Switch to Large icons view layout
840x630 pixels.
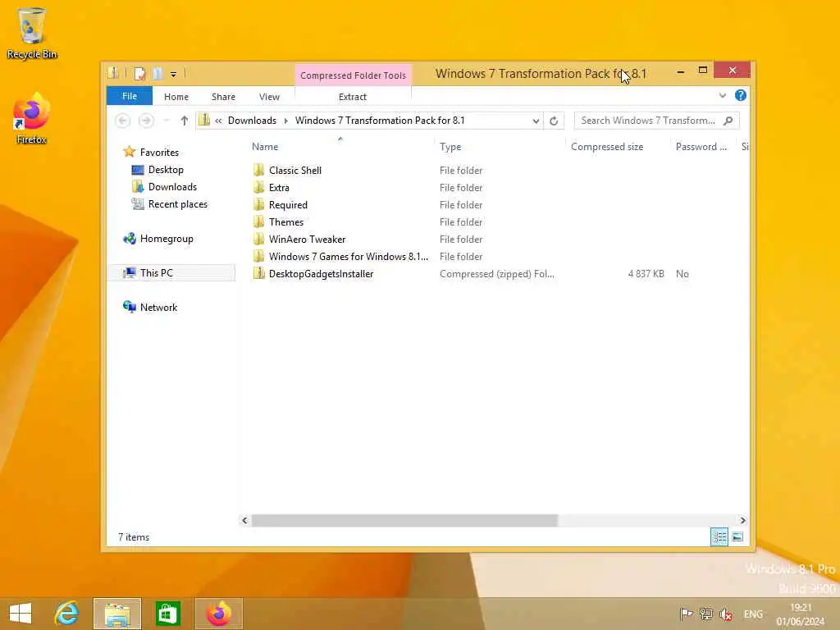[x=737, y=536]
